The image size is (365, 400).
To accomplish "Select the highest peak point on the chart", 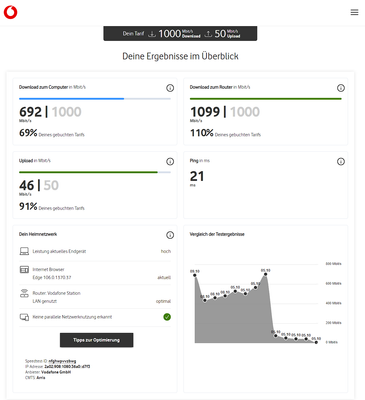I will coord(265,274).
